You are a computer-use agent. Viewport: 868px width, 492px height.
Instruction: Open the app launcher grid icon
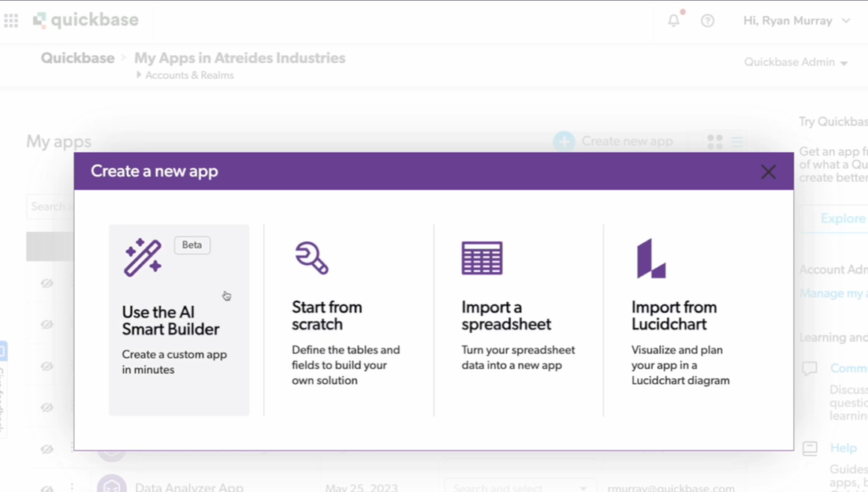[x=11, y=20]
